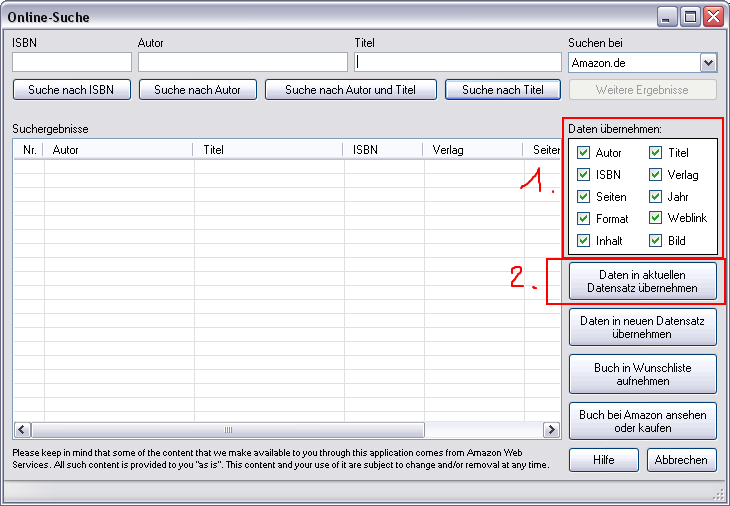Start search with Suche nach Titel
The image size is (730, 506).
pos(503,90)
